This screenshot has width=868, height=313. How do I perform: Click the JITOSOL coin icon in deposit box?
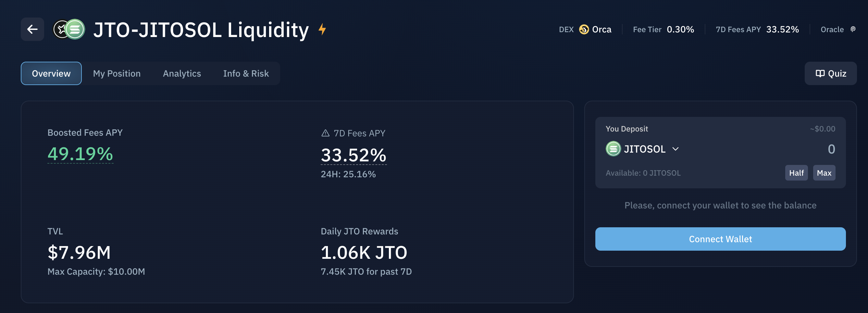pos(613,149)
